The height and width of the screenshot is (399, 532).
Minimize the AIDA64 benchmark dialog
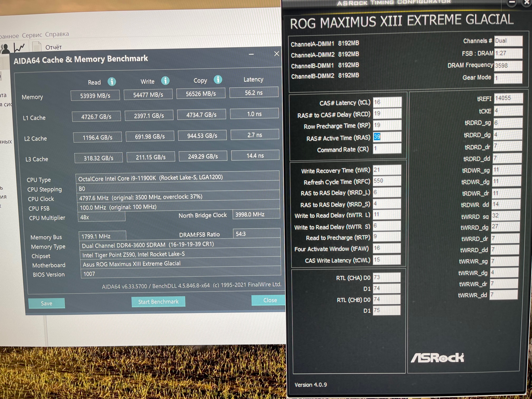(251, 54)
